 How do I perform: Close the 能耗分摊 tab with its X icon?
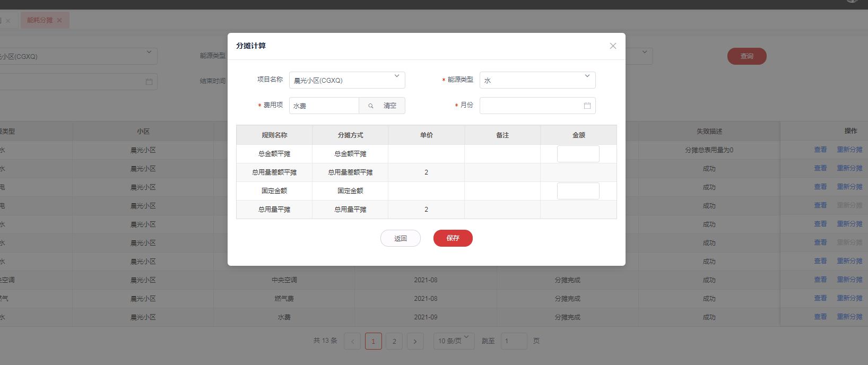59,21
